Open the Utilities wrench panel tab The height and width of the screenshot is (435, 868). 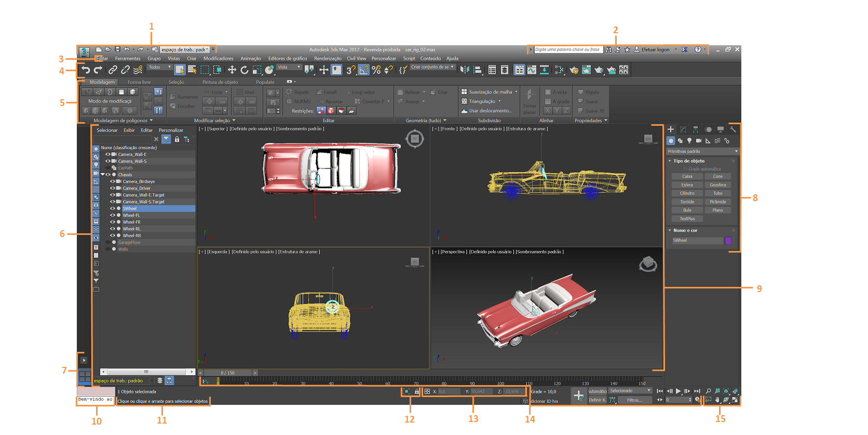(x=733, y=129)
